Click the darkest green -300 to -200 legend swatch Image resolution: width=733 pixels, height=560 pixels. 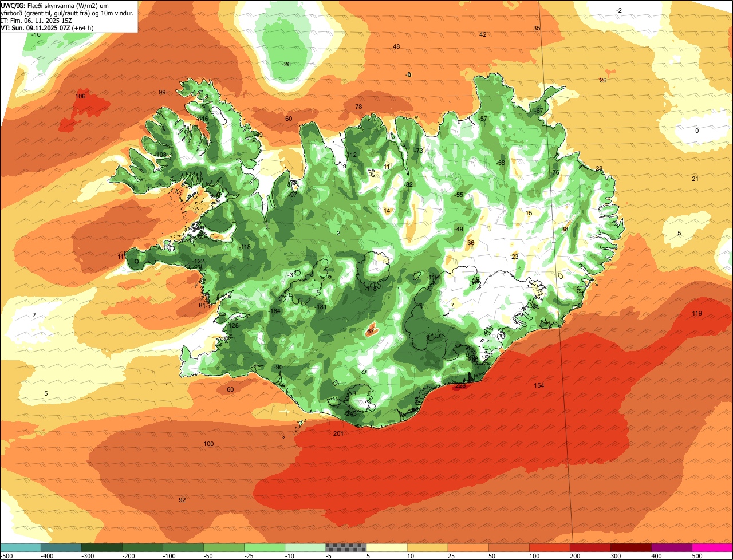click(x=101, y=547)
